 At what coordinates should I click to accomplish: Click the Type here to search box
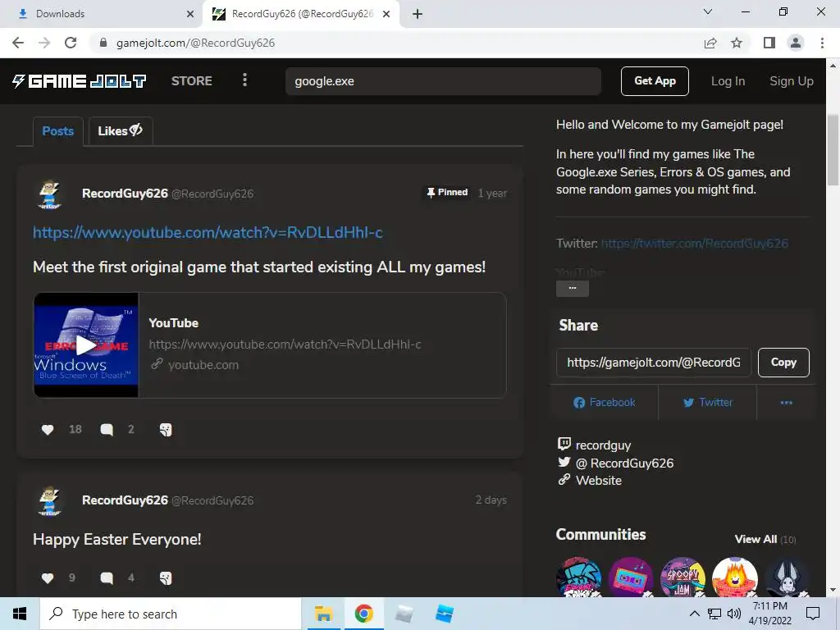171,614
